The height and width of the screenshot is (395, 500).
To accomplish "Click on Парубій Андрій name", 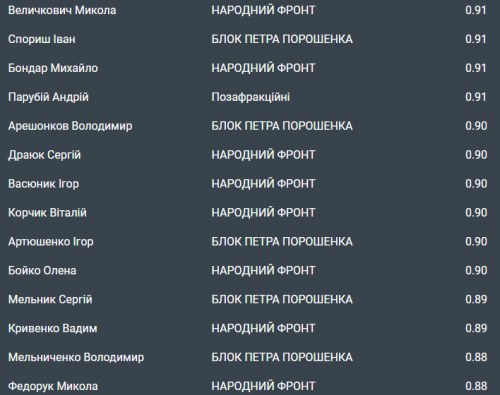I will (48, 97).
